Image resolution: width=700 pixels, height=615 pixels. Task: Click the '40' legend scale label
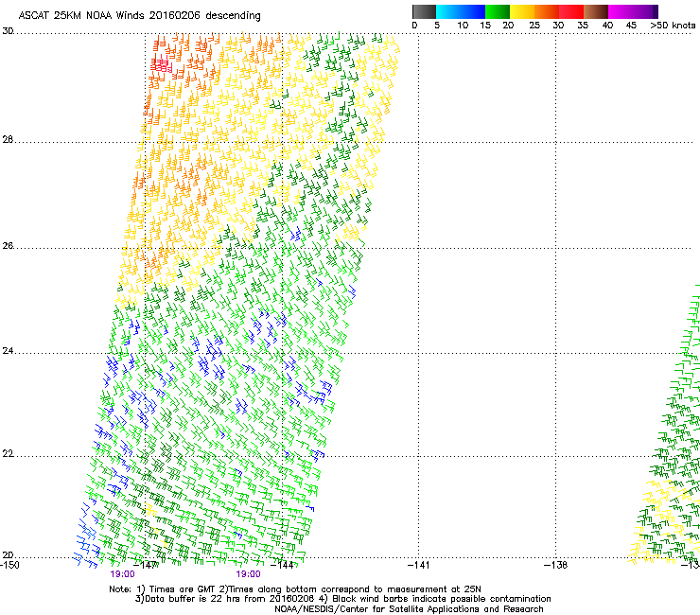(x=607, y=26)
